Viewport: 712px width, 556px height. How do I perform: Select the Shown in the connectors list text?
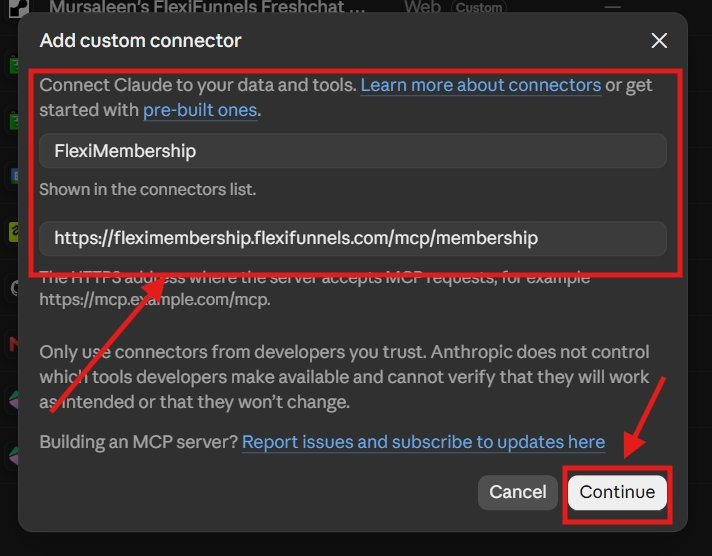pyautogui.click(x=148, y=189)
